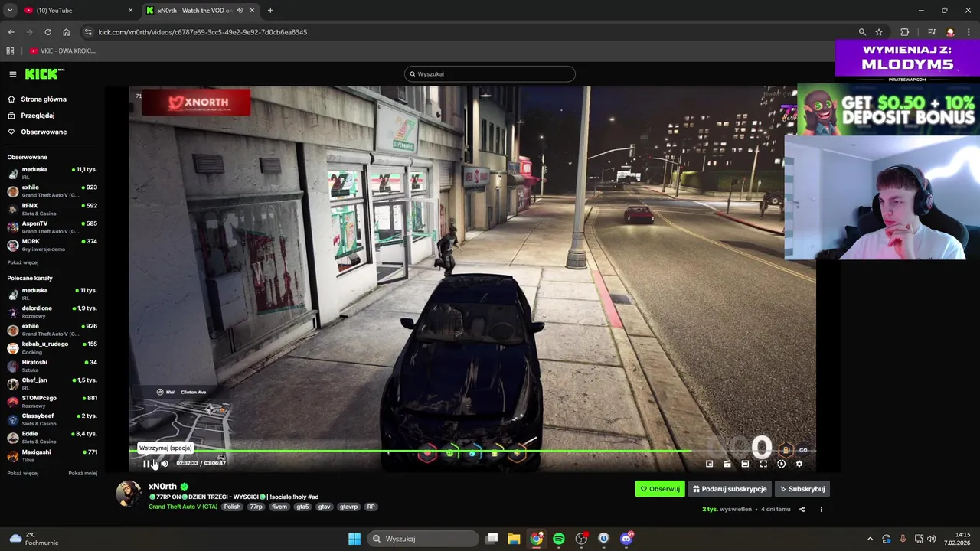Open delordione recommended channel
Viewport: 980px width, 551px height.
coord(52,311)
